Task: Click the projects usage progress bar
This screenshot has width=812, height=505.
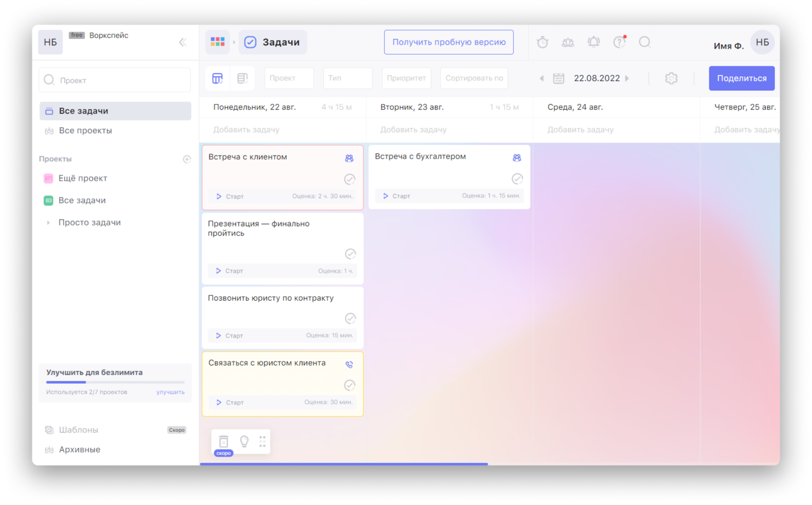Action: click(116, 382)
